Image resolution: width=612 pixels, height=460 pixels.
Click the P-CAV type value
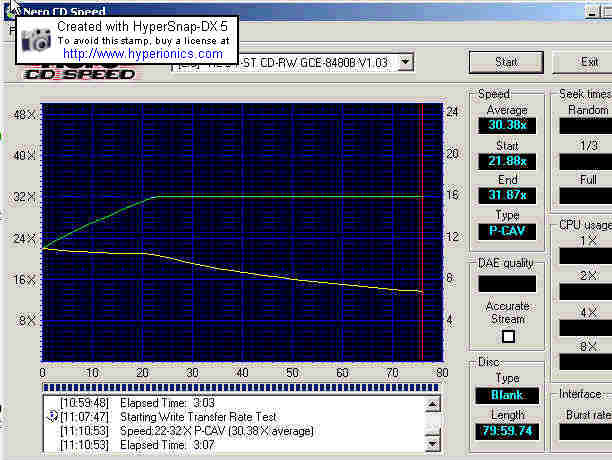(x=507, y=231)
